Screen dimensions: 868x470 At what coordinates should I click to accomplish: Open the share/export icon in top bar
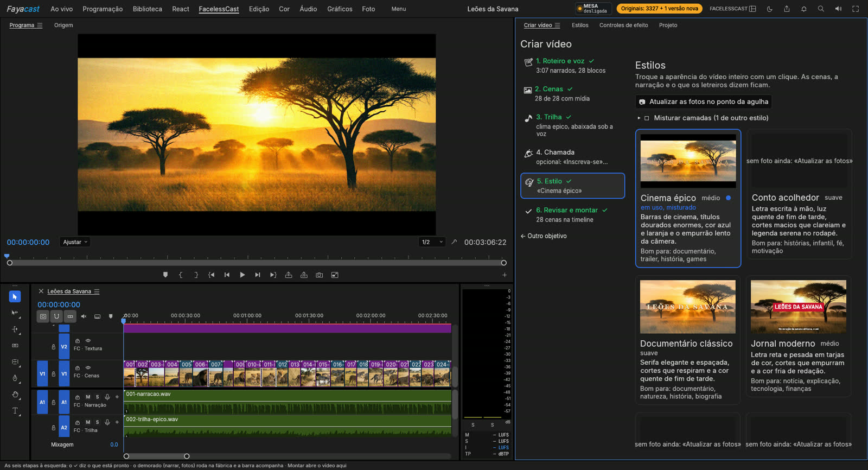pyautogui.click(x=787, y=9)
